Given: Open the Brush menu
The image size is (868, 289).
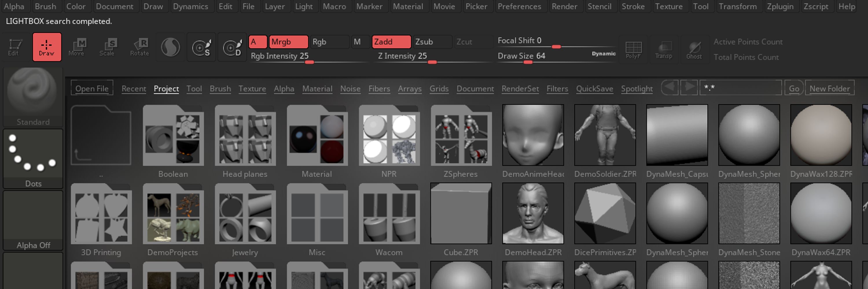Looking at the screenshot, I should click(45, 6).
